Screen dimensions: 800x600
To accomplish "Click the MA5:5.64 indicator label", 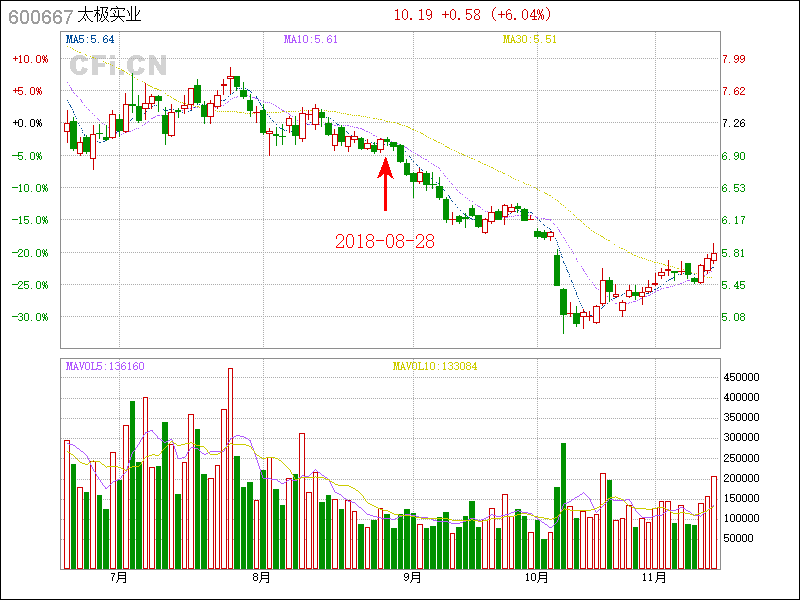I will click(x=90, y=40).
